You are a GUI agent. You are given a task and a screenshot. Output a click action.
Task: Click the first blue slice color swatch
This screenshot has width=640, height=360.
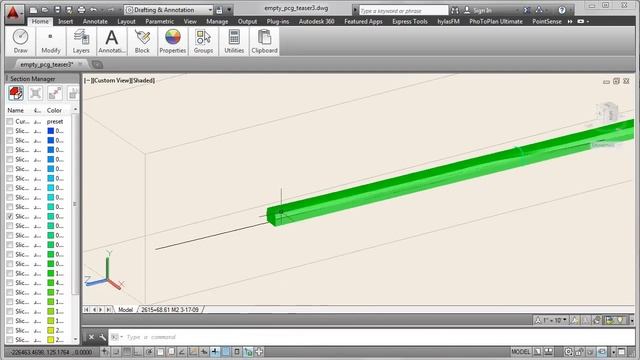point(51,131)
